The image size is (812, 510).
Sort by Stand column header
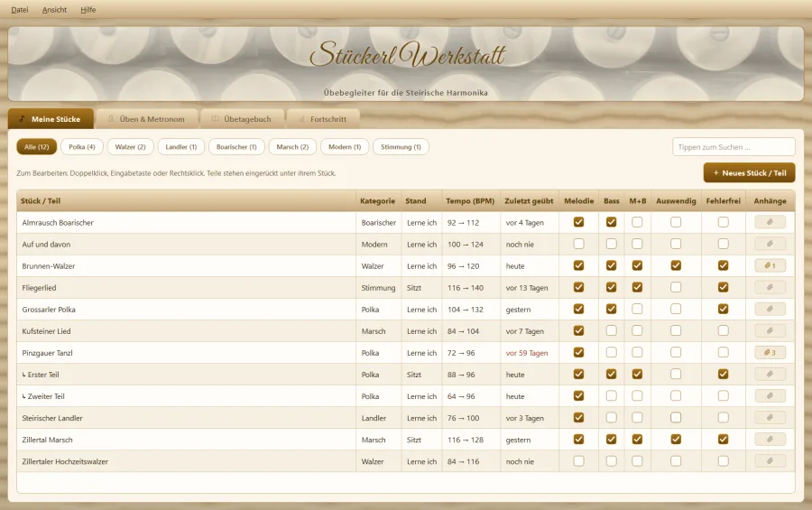pyautogui.click(x=421, y=201)
